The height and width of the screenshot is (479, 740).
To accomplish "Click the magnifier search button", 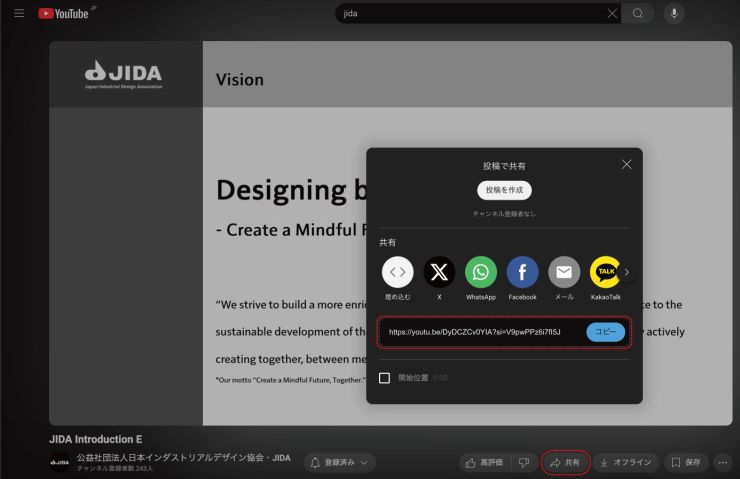I will click(638, 14).
